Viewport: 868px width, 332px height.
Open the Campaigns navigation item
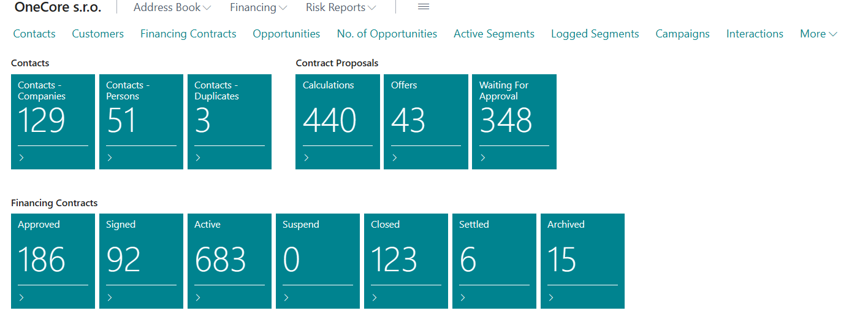(x=682, y=34)
